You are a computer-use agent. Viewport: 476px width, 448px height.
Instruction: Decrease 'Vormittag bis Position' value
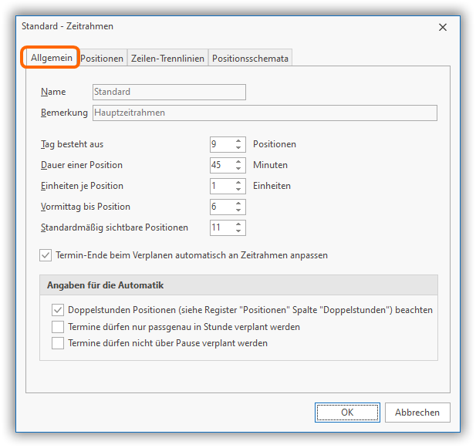(x=239, y=211)
